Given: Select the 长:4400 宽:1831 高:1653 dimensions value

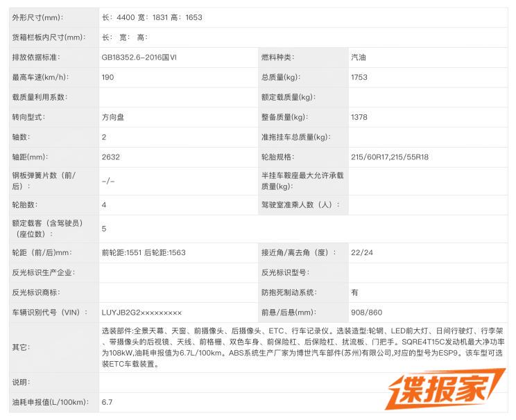Looking at the screenshot, I should point(152,17).
